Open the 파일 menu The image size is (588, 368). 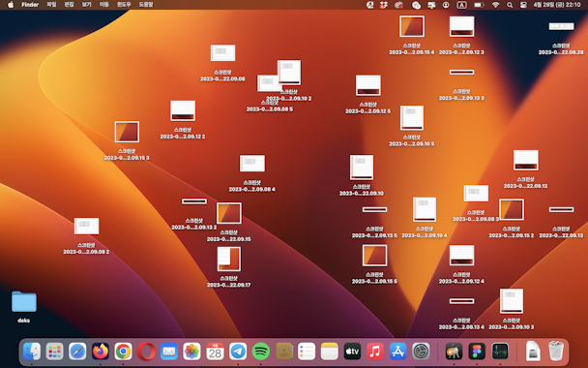tap(51, 5)
